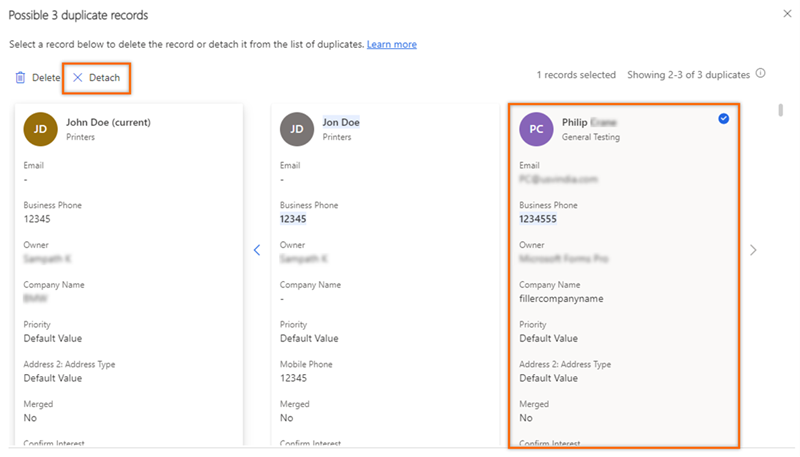This screenshot has width=800, height=457.
Task: Select the Philip PC purple avatar
Action: coord(536,129)
